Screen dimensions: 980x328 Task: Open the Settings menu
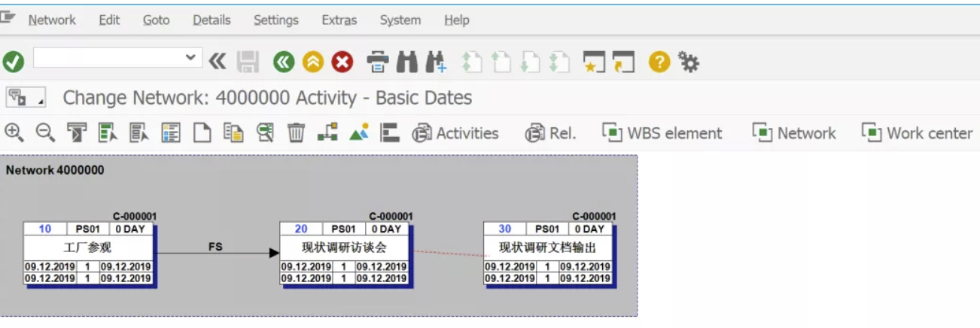tap(275, 20)
